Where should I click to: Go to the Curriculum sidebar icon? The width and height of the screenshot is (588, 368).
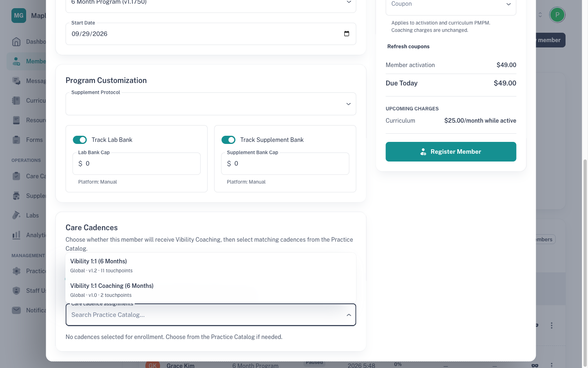pyautogui.click(x=16, y=101)
